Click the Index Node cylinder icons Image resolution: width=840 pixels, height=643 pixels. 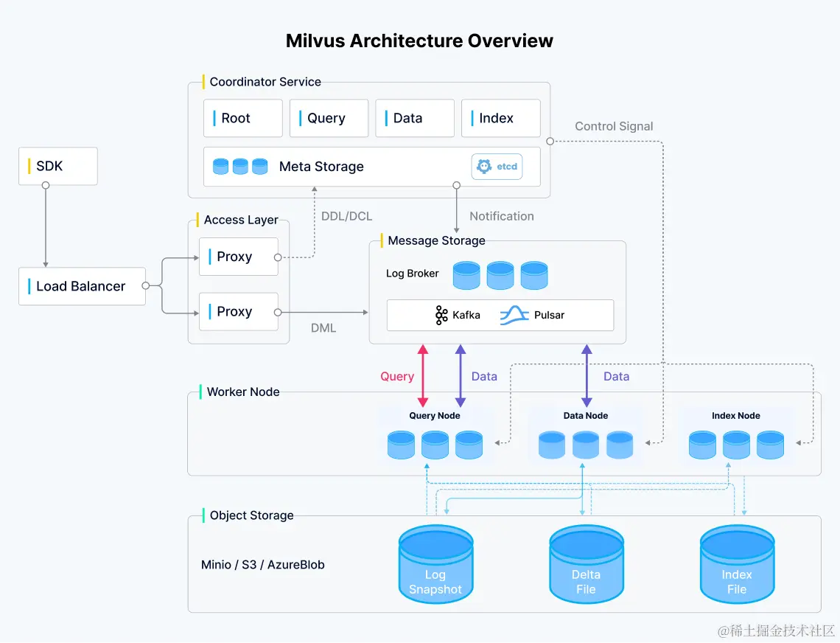pyautogui.click(x=737, y=445)
